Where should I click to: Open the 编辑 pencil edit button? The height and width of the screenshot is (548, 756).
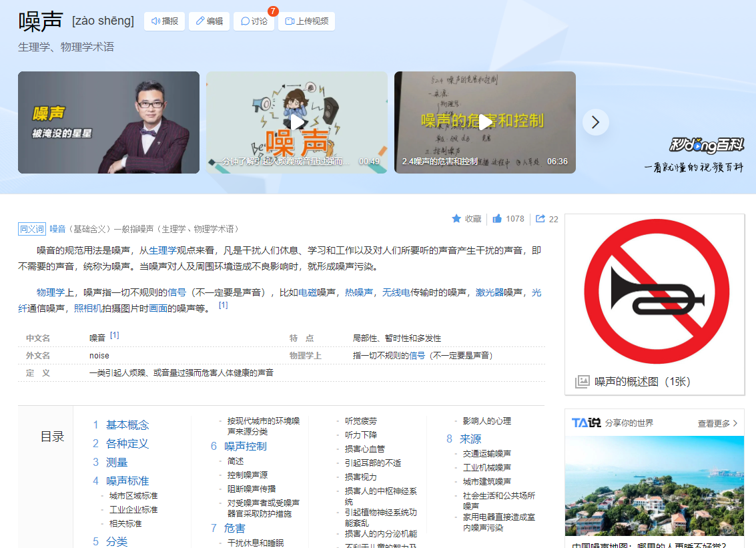click(210, 21)
